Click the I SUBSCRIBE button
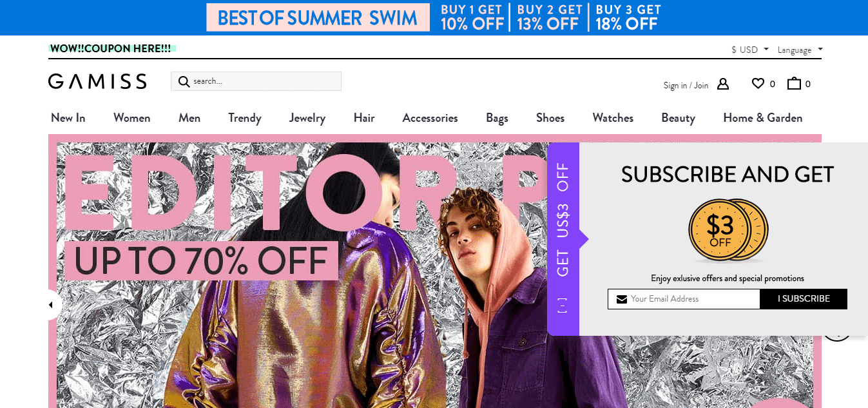This screenshot has width=868, height=408. (x=804, y=299)
